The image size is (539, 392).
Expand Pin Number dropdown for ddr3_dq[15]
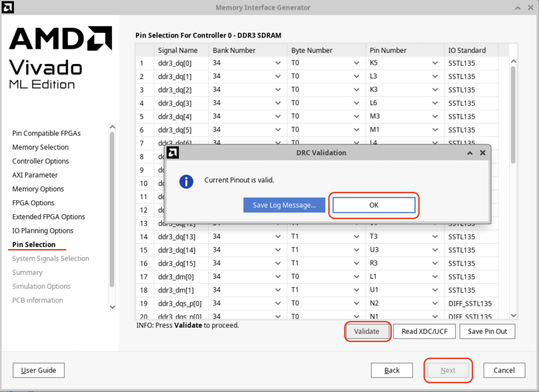(x=435, y=263)
